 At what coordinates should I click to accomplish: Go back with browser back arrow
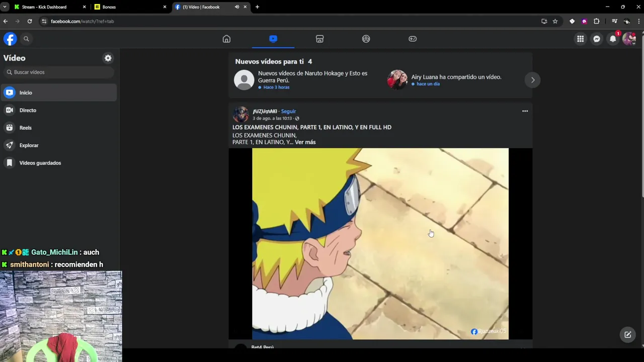(6, 21)
